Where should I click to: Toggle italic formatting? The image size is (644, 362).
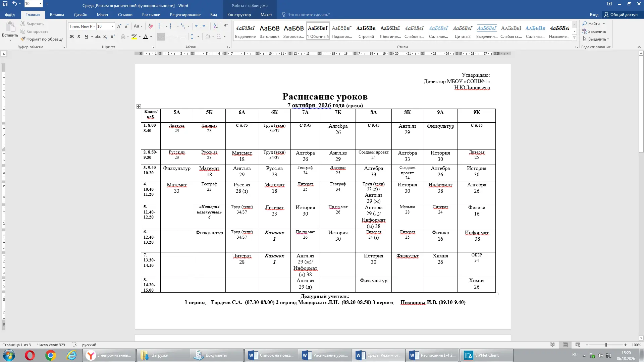click(x=79, y=37)
